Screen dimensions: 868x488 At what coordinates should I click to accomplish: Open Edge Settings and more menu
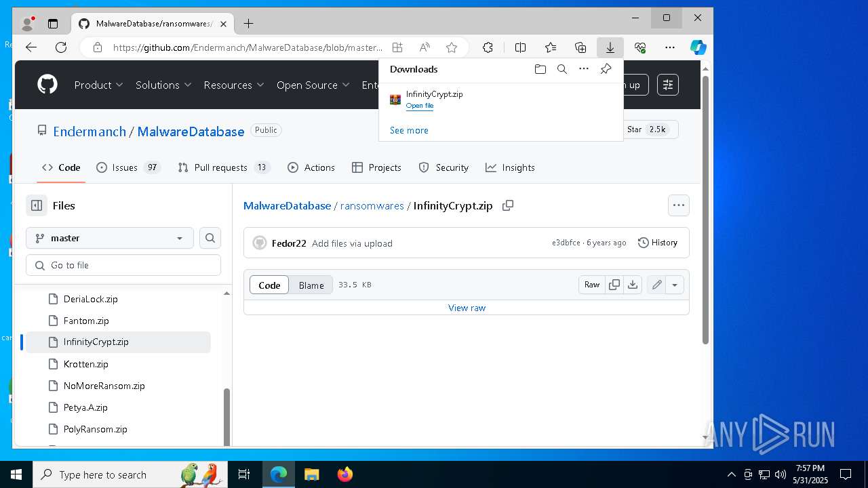tap(670, 47)
